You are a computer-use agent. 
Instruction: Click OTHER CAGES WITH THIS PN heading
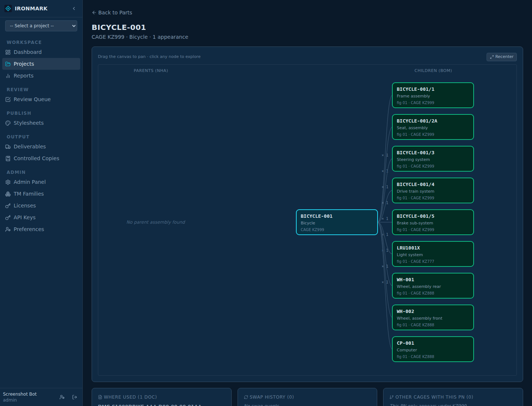pos(434,397)
